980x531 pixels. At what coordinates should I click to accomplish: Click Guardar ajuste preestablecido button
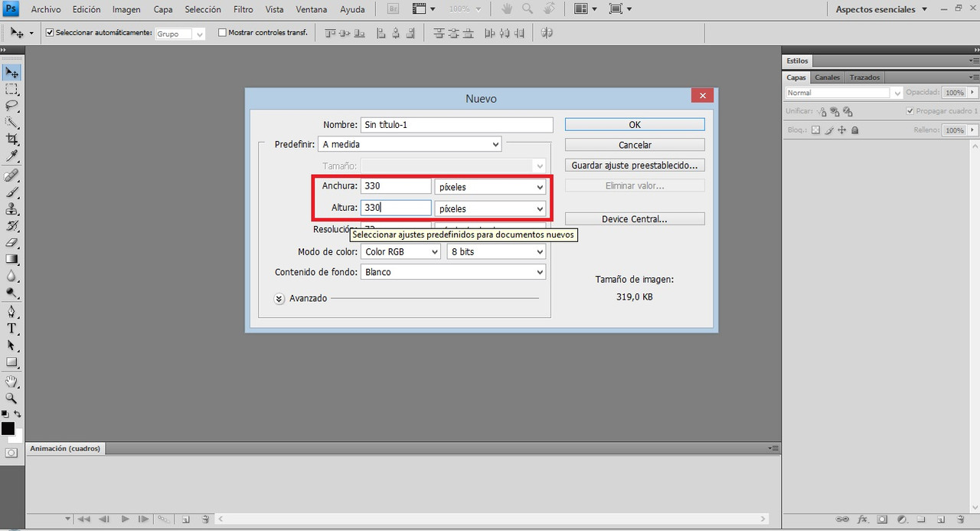pos(635,165)
